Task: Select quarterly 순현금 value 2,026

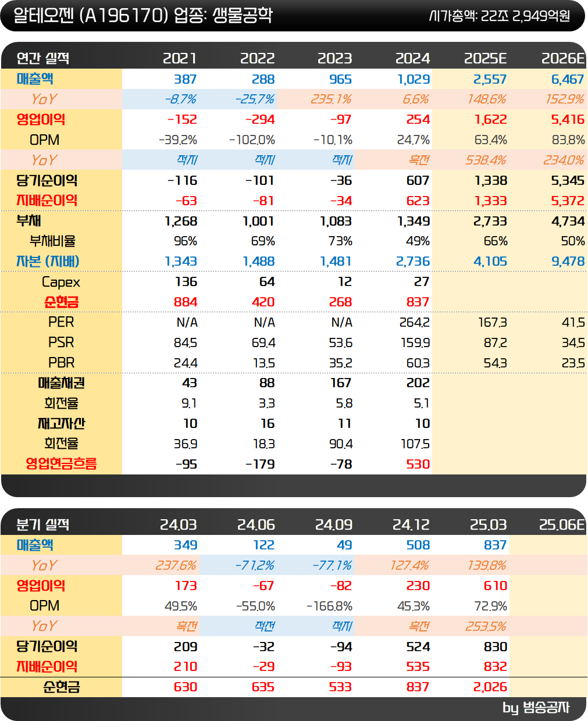Action: click(490, 687)
